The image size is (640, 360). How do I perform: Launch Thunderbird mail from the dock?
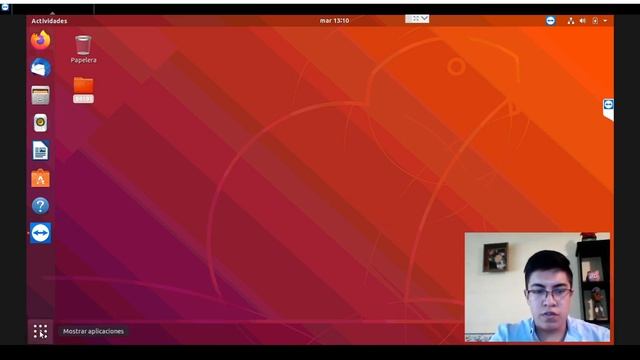[x=40, y=67]
